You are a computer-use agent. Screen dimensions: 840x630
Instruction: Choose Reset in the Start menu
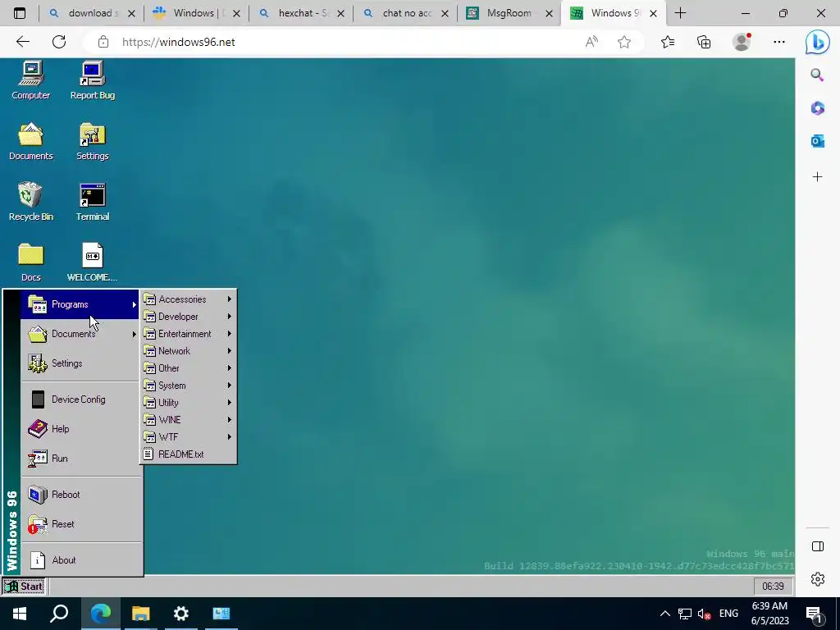click(x=80, y=524)
